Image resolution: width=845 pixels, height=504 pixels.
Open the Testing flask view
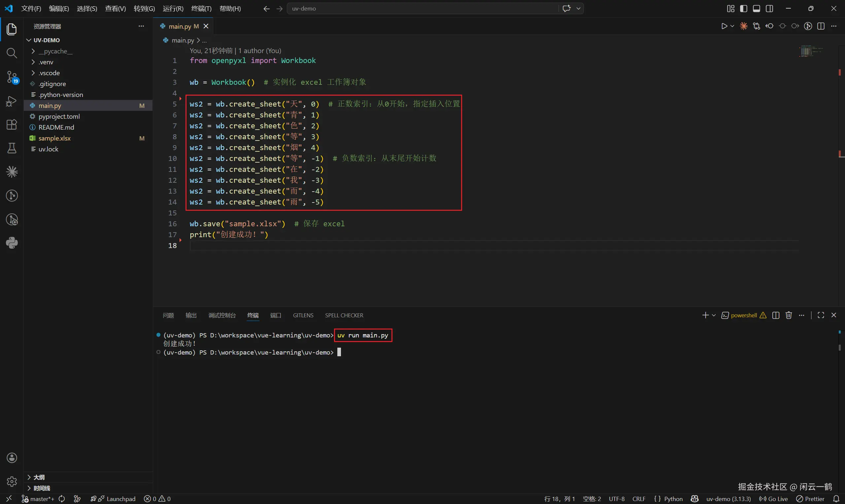pos(12,148)
